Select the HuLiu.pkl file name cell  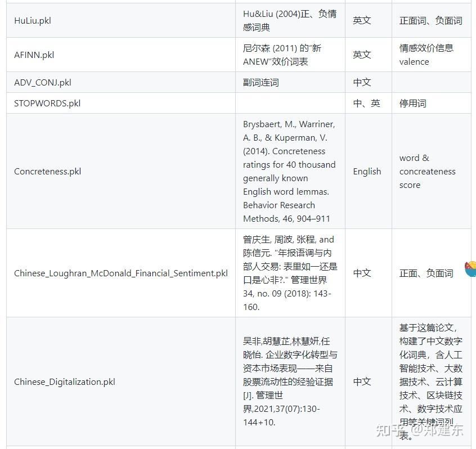[32, 20]
